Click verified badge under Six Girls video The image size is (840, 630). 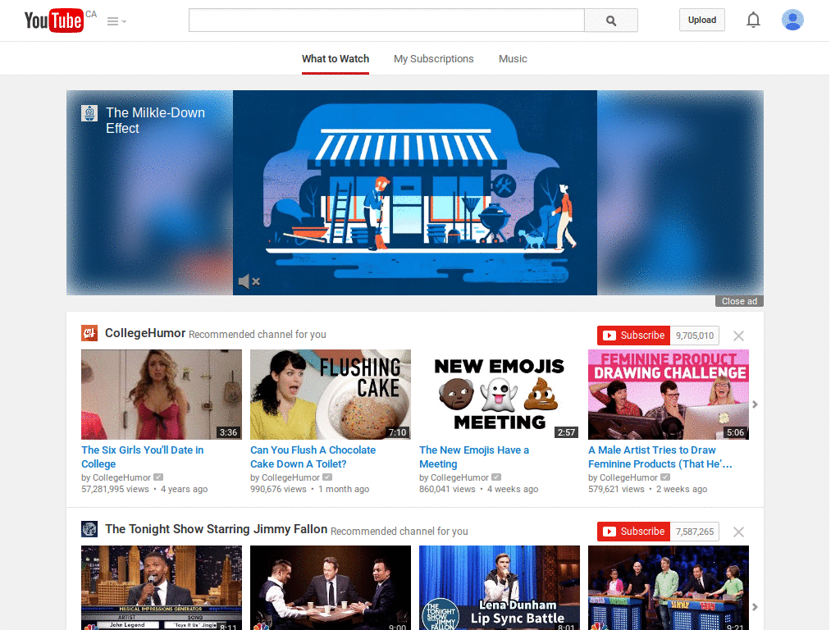tap(158, 477)
